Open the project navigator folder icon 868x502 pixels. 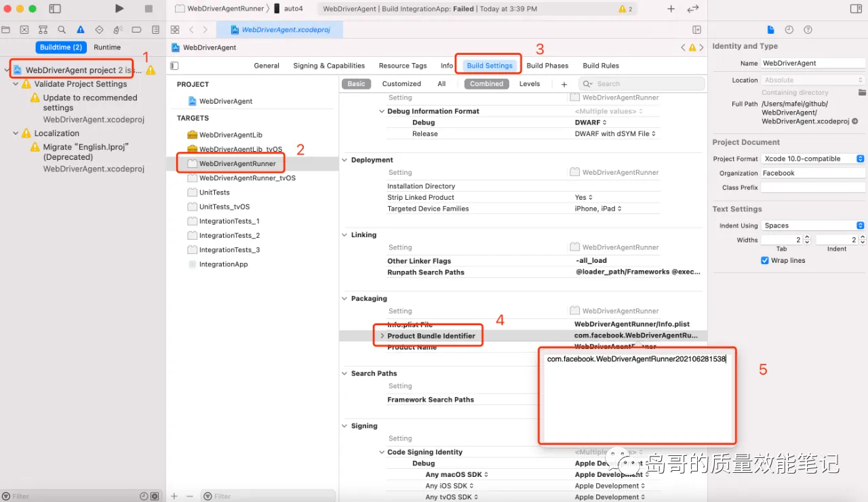point(6,30)
